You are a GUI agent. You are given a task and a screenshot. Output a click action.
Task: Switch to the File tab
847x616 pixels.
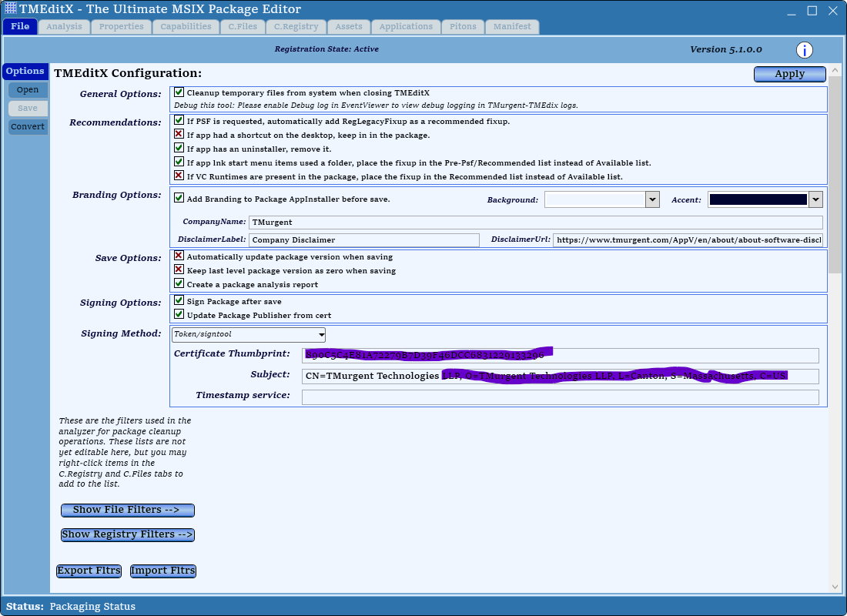point(20,26)
